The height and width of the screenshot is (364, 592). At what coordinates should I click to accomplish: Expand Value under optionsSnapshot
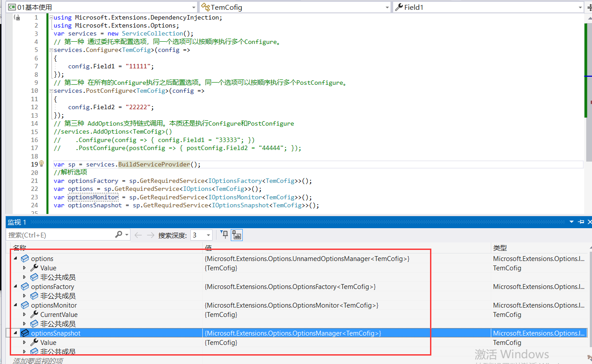click(24, 343)
